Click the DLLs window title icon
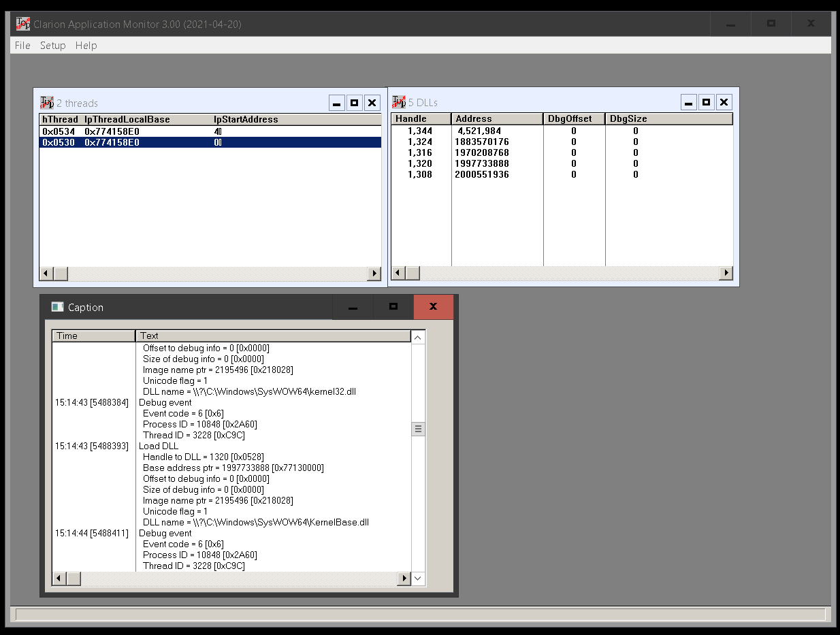Screen dimensions: 840x635 [x=399, y=102]
